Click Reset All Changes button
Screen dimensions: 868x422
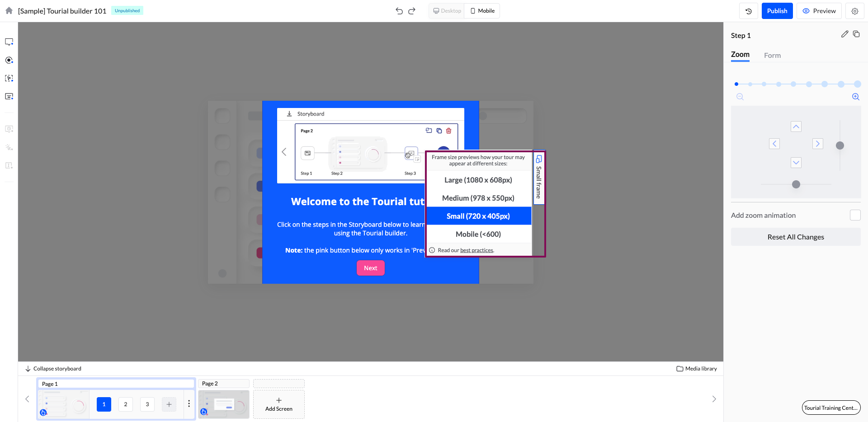(x=795, y=237)
